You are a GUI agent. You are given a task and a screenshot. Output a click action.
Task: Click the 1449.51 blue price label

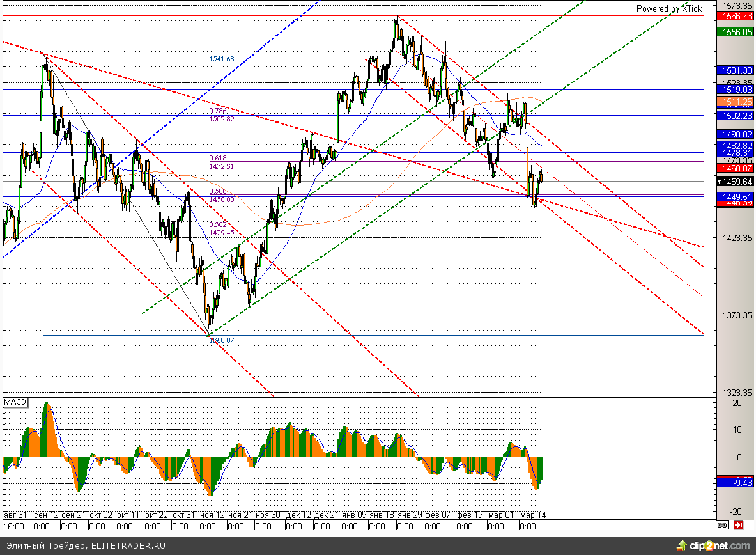pyautogui.click(x=735, y=196)
